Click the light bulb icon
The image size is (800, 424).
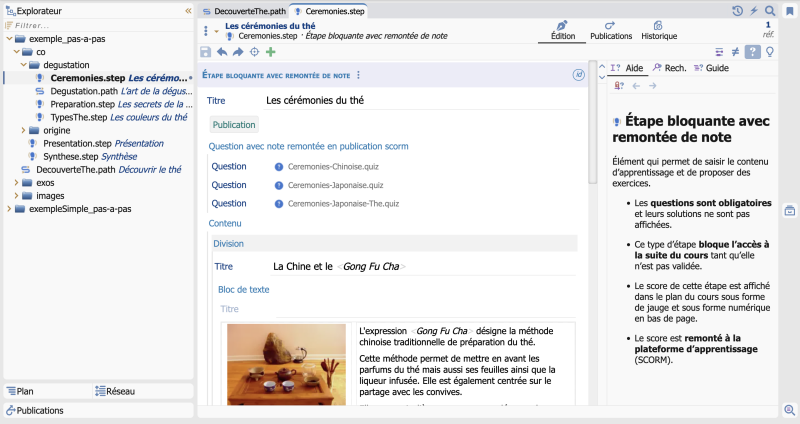pos(770,52)
